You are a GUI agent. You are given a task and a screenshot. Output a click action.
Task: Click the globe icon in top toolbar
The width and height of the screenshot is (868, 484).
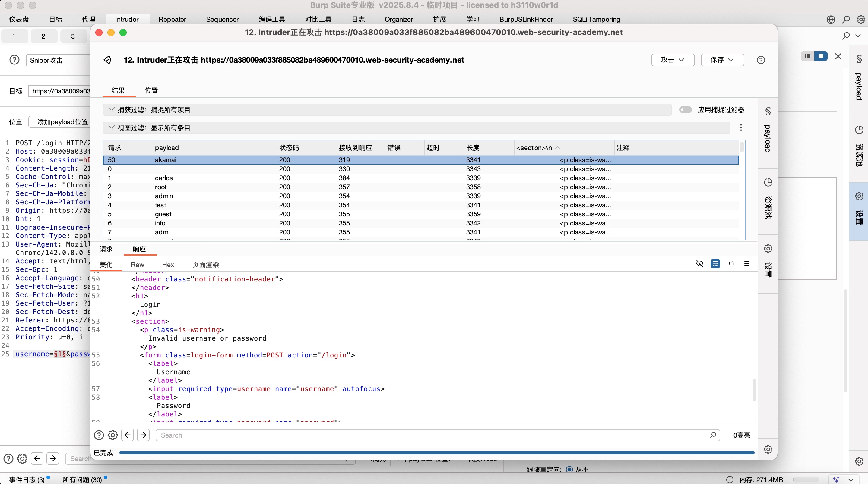pyautogui.click(x=831, y=20)
